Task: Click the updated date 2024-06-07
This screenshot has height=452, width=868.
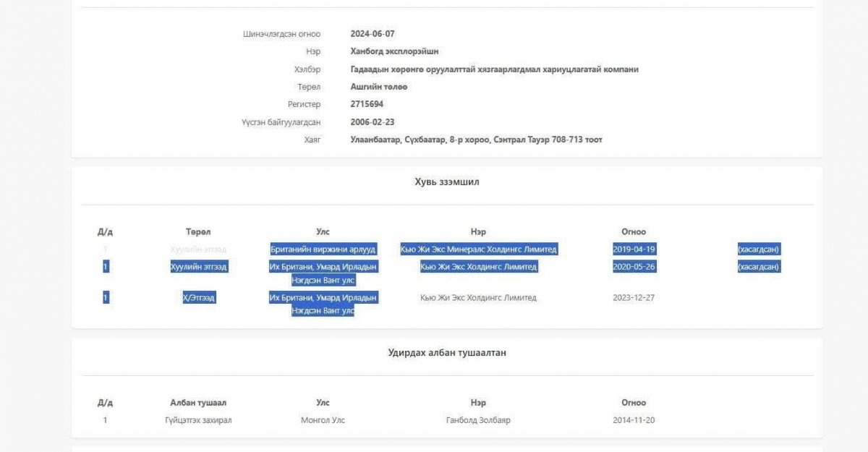Action: pyautogui.click(x=373, y=34)
